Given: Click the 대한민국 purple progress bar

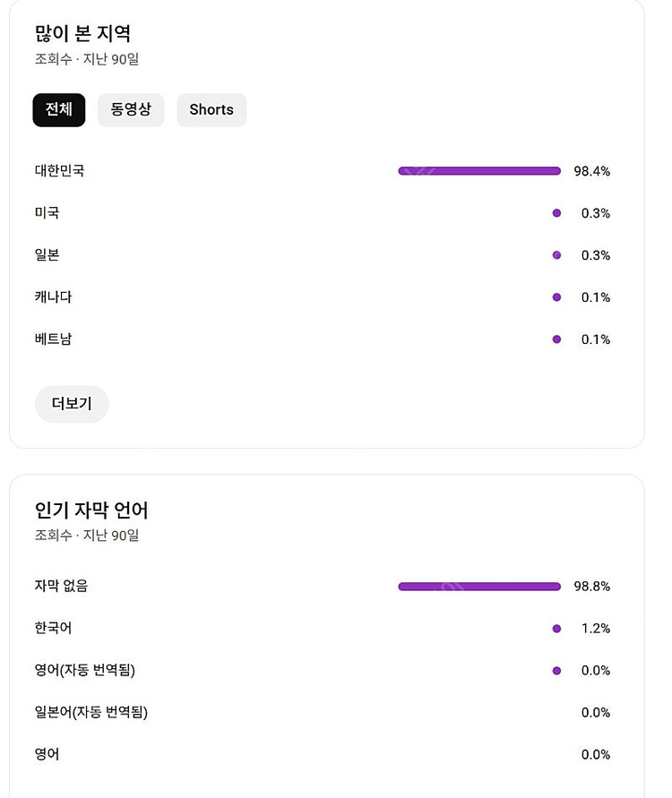Looking at the screenshot, I should [478, 170].
